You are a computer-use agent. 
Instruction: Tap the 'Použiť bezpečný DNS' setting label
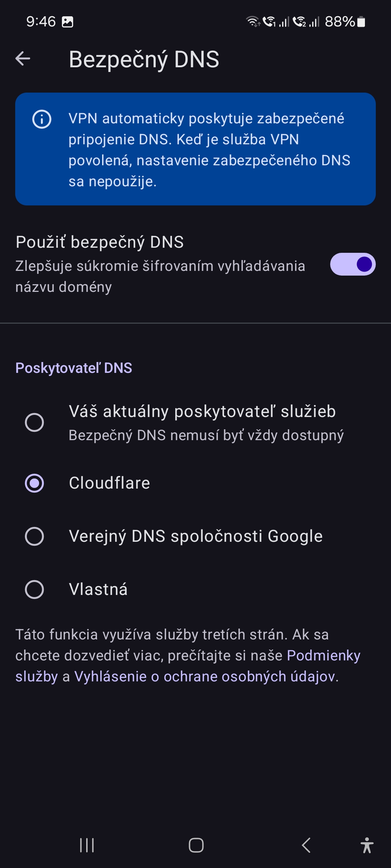100,242
